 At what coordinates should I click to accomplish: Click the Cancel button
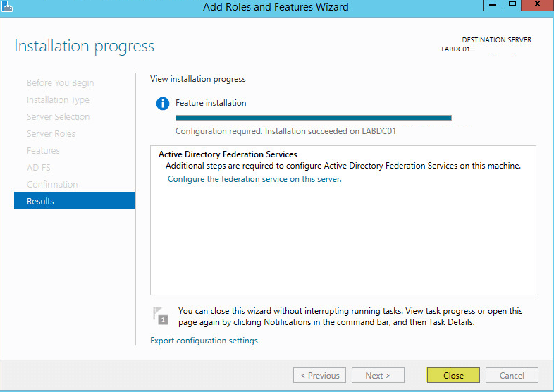[x=512, y=375]
